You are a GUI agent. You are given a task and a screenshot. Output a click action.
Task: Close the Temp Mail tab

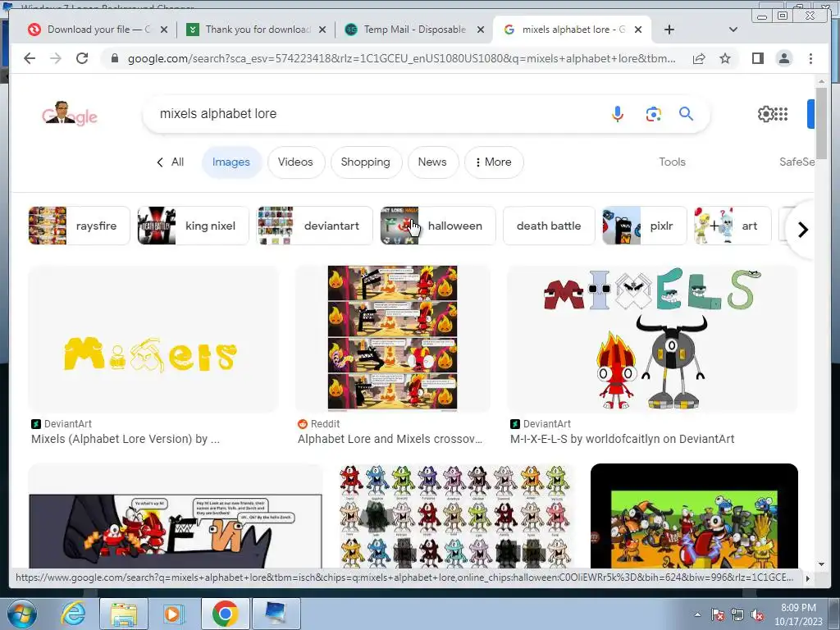pos(481,30)
